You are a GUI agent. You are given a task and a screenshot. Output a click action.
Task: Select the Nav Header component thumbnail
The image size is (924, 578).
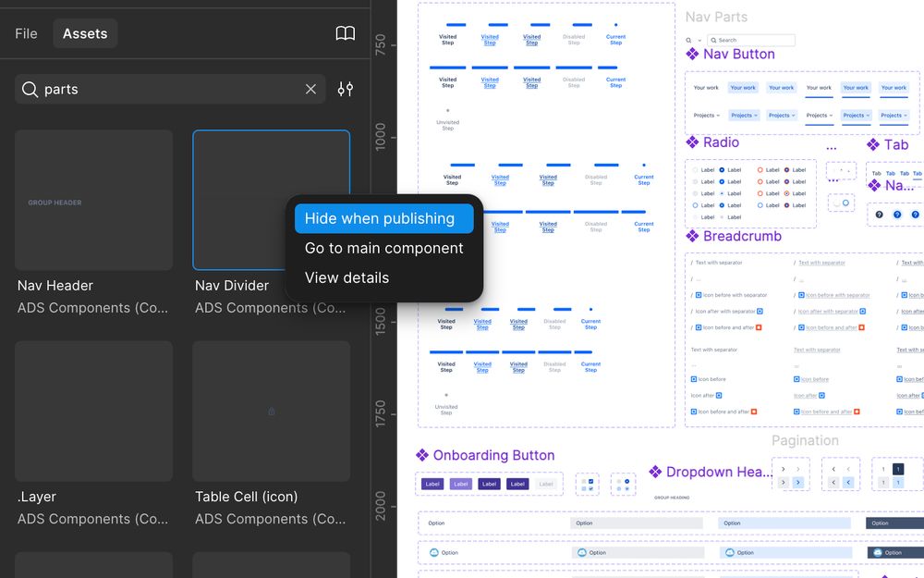click(93, 200)
